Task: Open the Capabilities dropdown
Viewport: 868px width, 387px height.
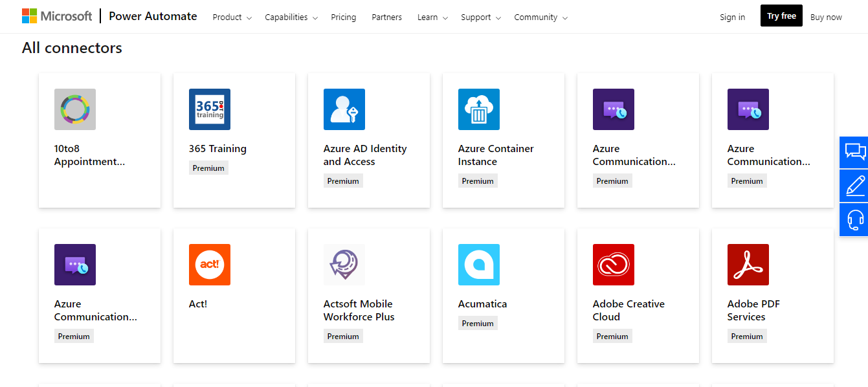Action: 291,17
